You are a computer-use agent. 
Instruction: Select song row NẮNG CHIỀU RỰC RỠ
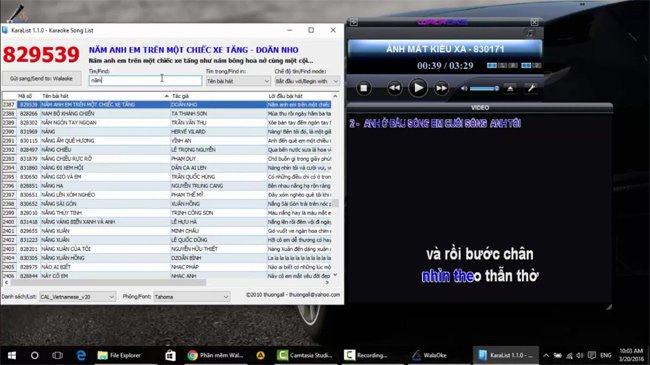pos(167,158)
